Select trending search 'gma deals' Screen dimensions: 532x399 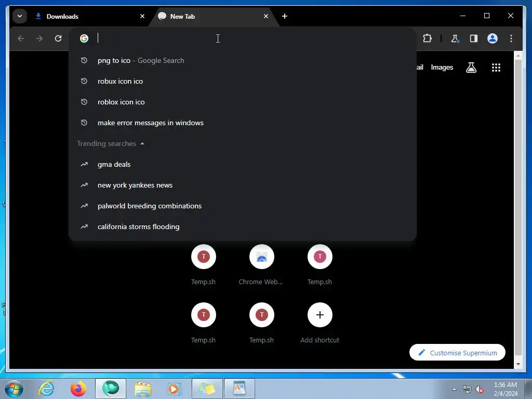(243, 164)
